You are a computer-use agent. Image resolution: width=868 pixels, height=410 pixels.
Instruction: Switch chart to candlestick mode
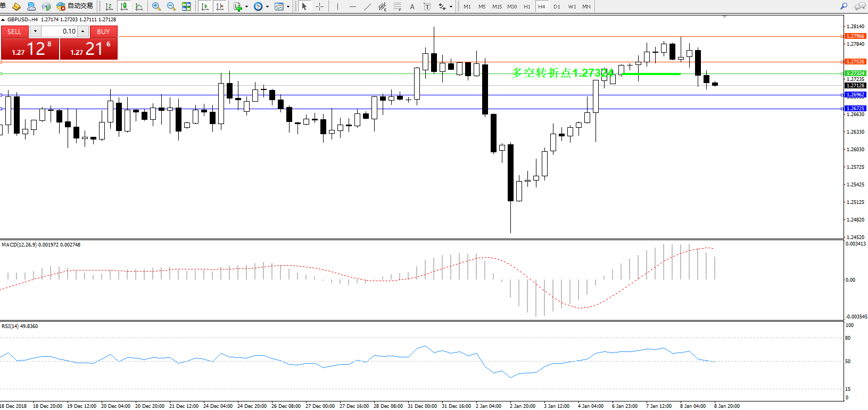click(x=124, y=6)
